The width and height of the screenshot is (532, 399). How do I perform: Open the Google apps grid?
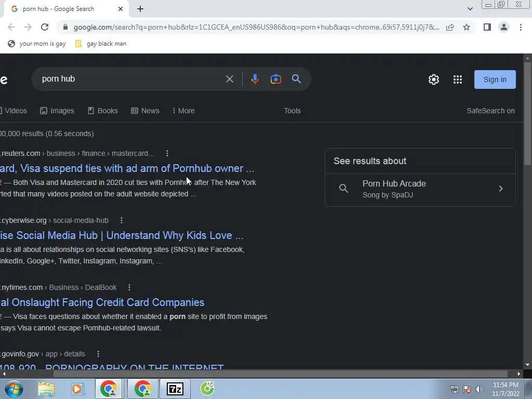(x=458, y=79)
